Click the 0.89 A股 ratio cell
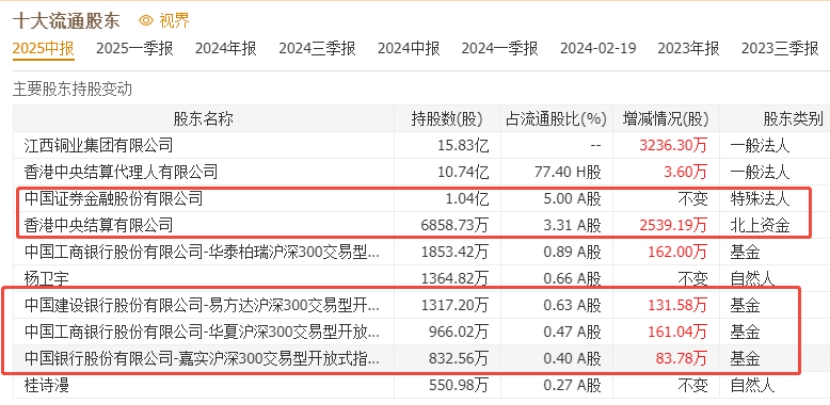 pyautogui.click(x=572, y=252)
